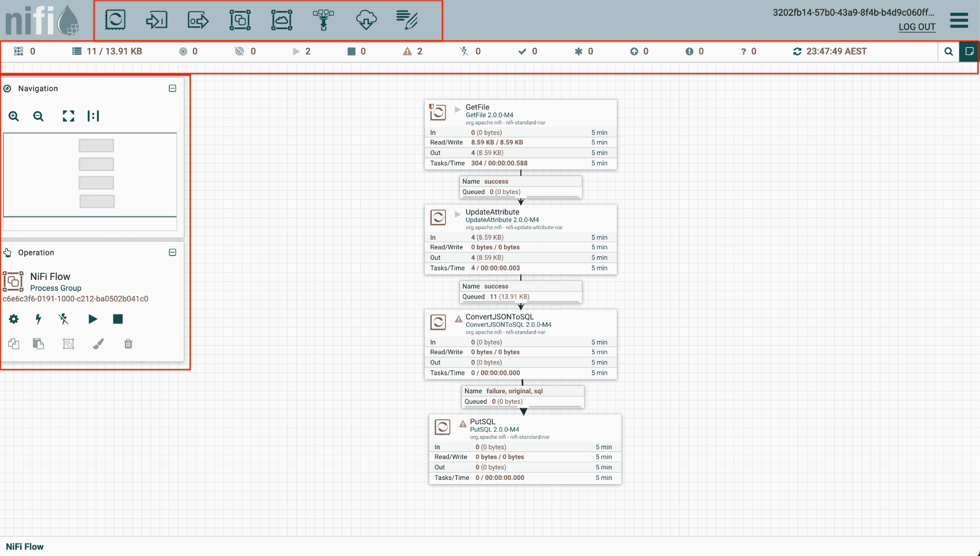Click the Actual size 1:1 icon
980x556 pixels.
(93, 116)
